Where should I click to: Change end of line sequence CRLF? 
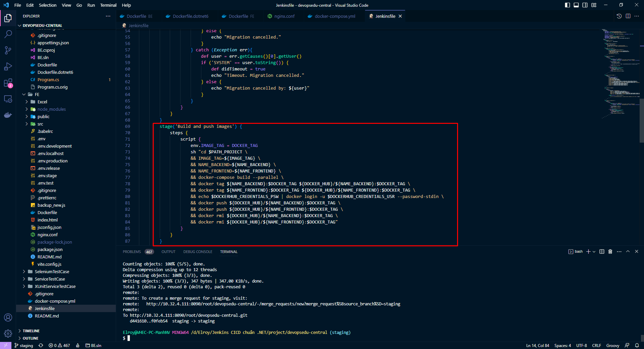click(x=596, y=345)
